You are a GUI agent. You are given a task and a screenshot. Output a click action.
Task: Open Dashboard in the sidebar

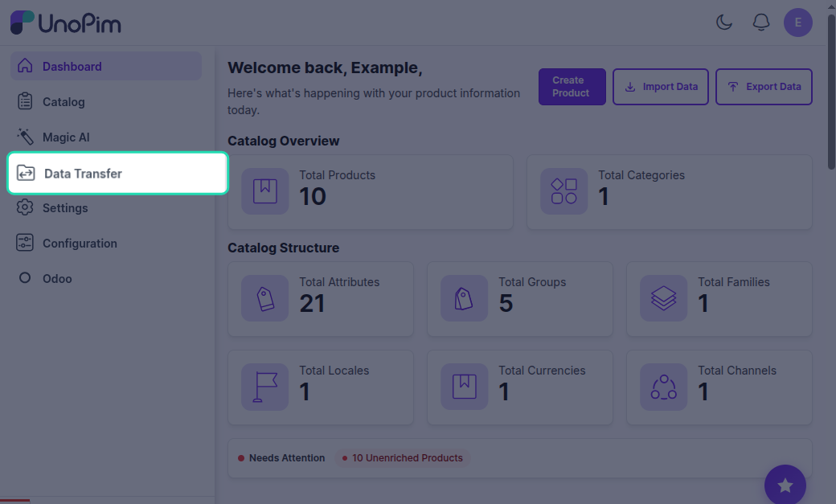point(106,66)
